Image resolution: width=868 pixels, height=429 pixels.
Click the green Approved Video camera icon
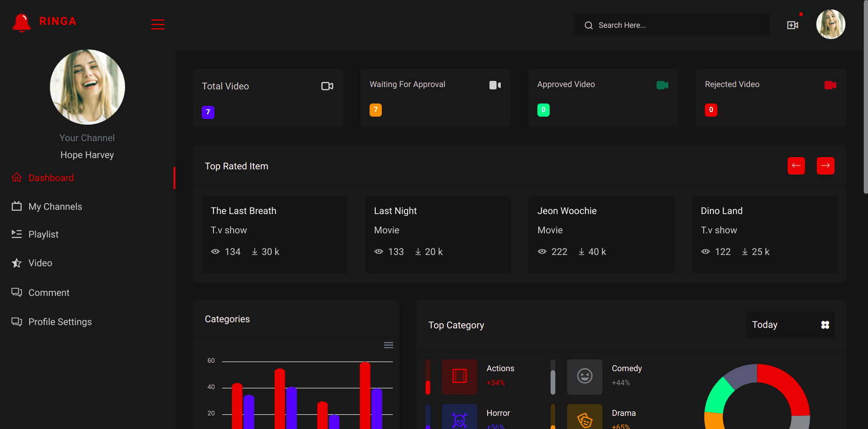[663, 85]
